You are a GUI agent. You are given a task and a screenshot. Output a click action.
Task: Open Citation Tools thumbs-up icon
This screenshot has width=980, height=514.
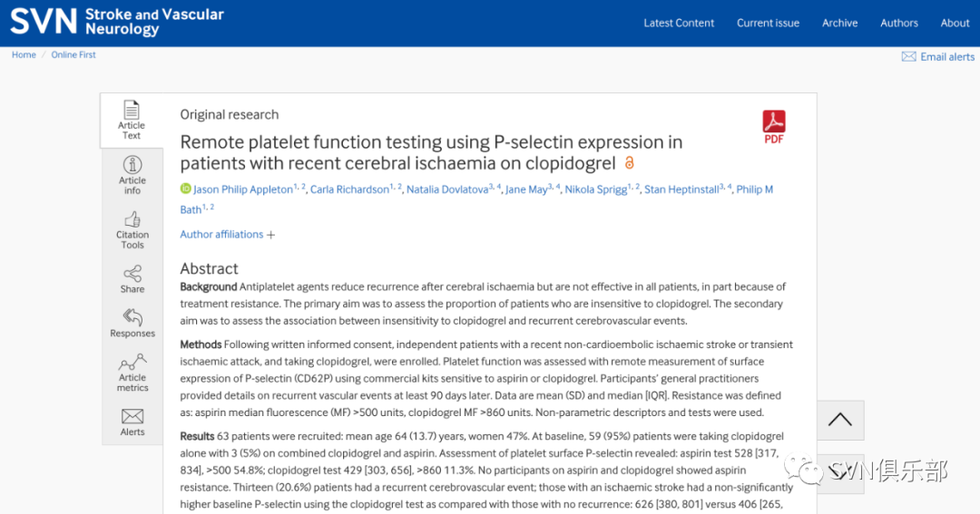point(132,220)
